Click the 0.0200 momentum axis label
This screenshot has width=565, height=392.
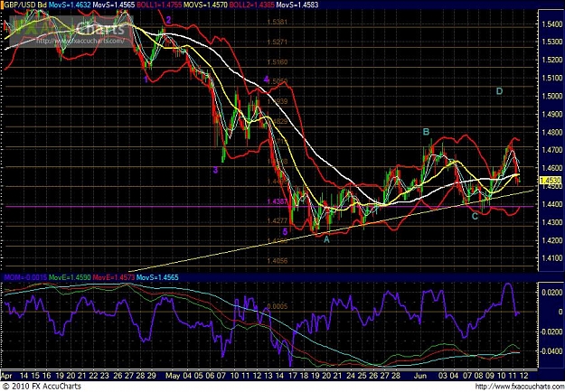[x=552, y=293]
